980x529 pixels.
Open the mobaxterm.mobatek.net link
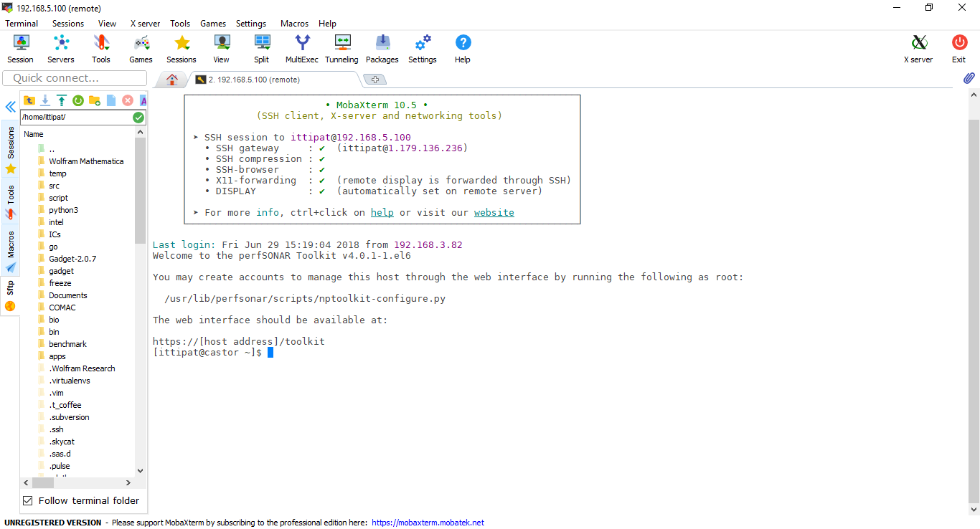click(x=428, y=523)
